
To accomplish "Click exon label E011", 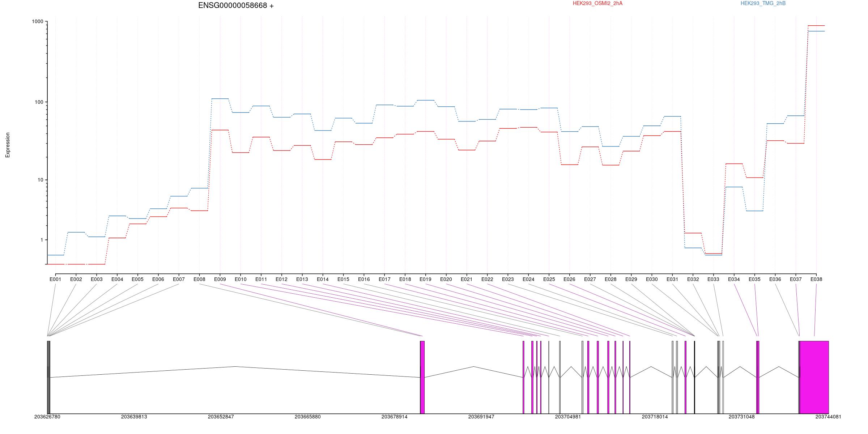I will click(261, 279).
